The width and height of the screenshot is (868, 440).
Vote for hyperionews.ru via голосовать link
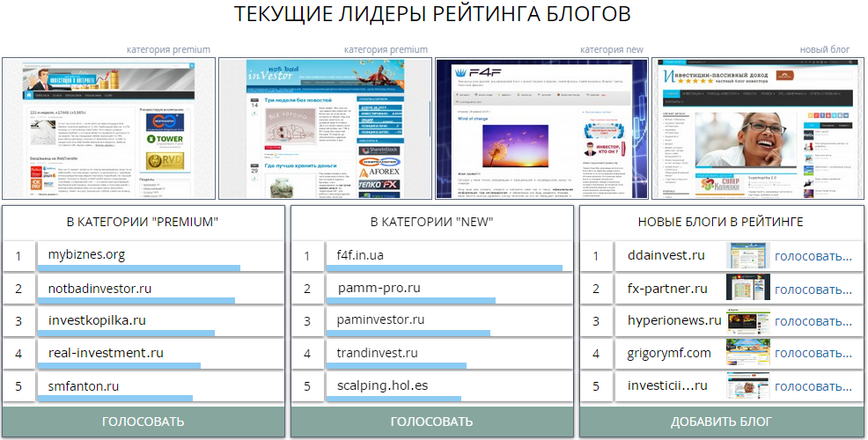(x=813, y=321)
